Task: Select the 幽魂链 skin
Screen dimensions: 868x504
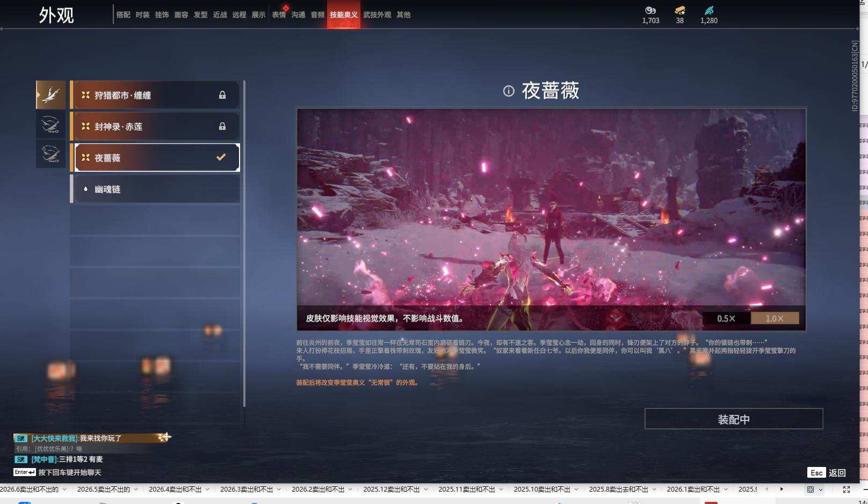Action: pos(155,189)
